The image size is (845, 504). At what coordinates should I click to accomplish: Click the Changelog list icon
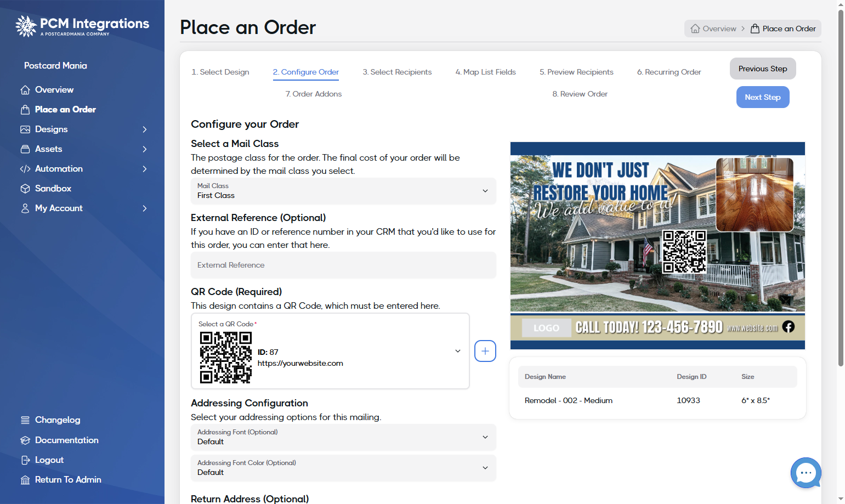(25, 420)
